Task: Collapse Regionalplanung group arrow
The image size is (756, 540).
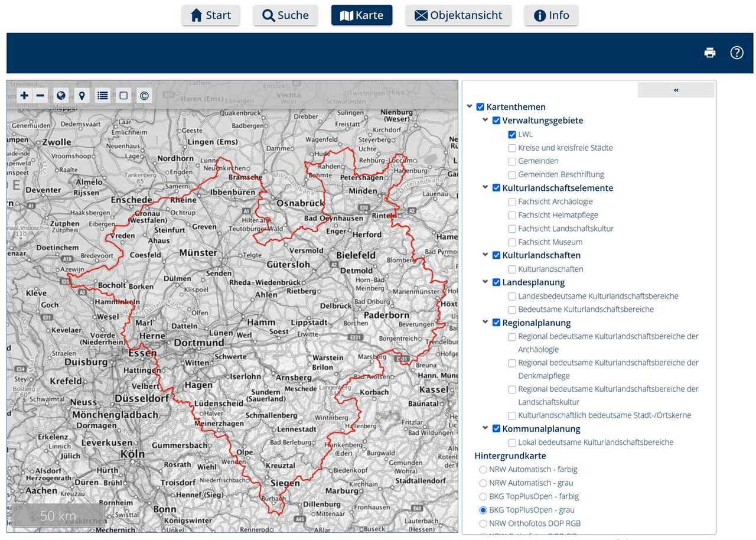Action: coord(485,322)
